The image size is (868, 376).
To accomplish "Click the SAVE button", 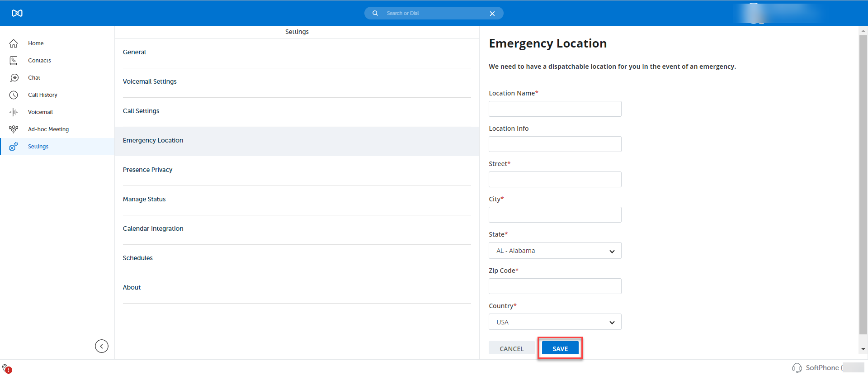I will [560, 348].
